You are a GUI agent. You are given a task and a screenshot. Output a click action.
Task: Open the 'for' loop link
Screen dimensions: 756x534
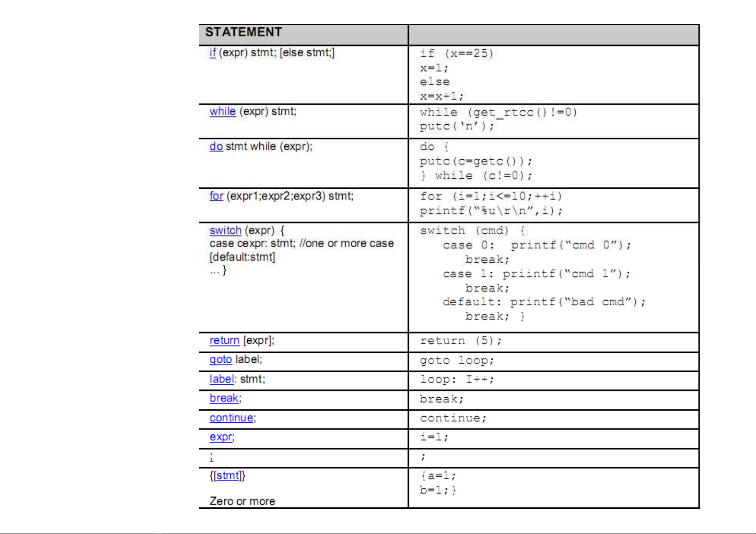[216, 196]
